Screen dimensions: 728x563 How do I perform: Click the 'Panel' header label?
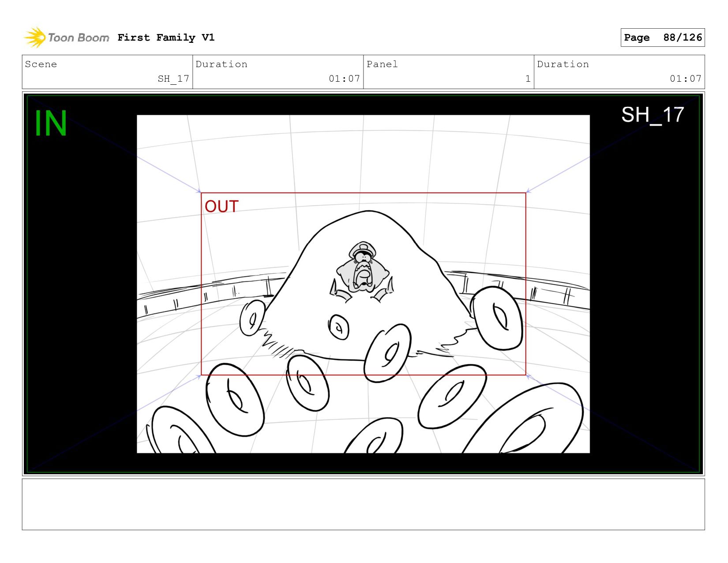(382, 64)
